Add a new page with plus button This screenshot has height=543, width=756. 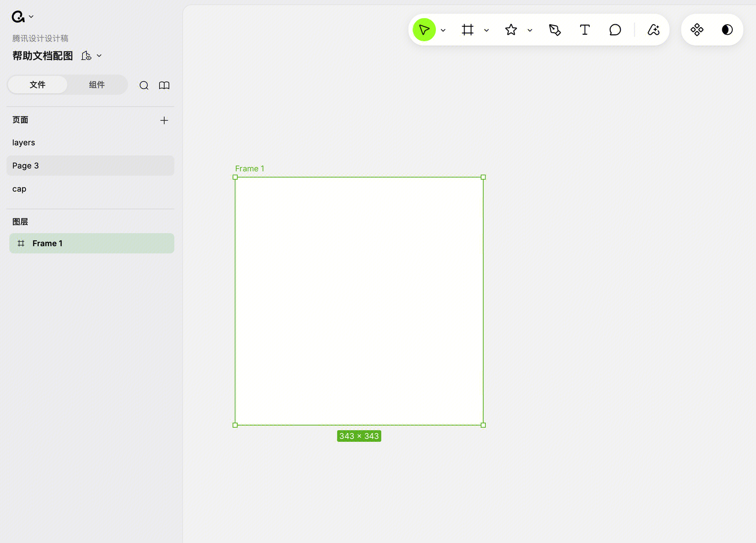164,120
